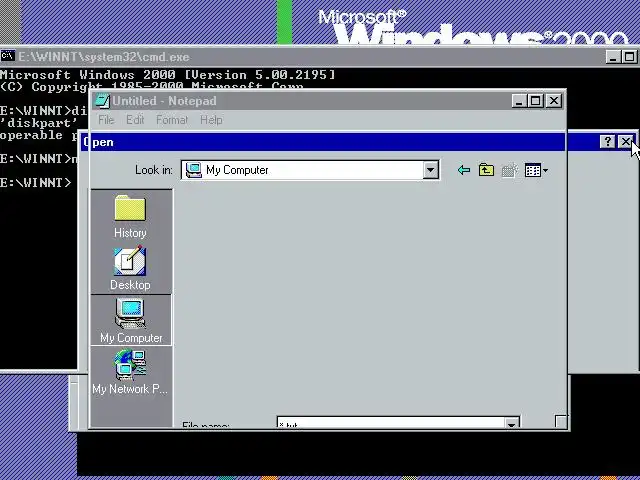Maximize the cmd.exe window

pyautogui.click(x=630, y=57)
